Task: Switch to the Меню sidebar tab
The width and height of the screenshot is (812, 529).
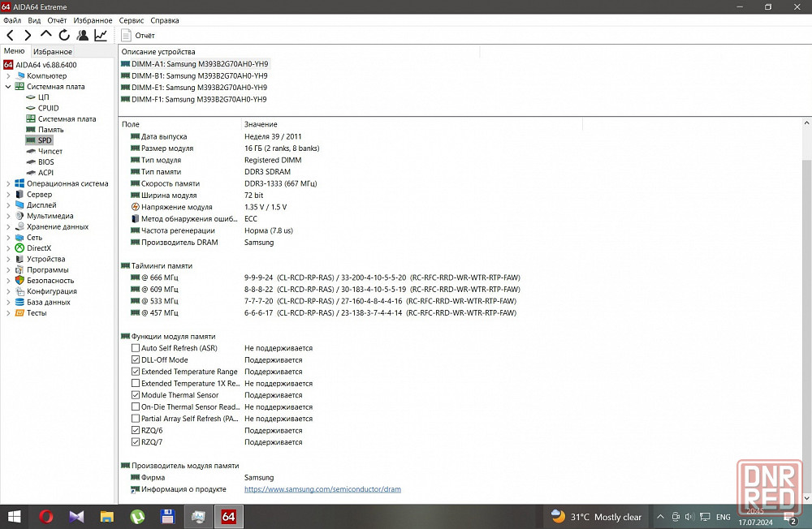Action: tap(15, 51)
